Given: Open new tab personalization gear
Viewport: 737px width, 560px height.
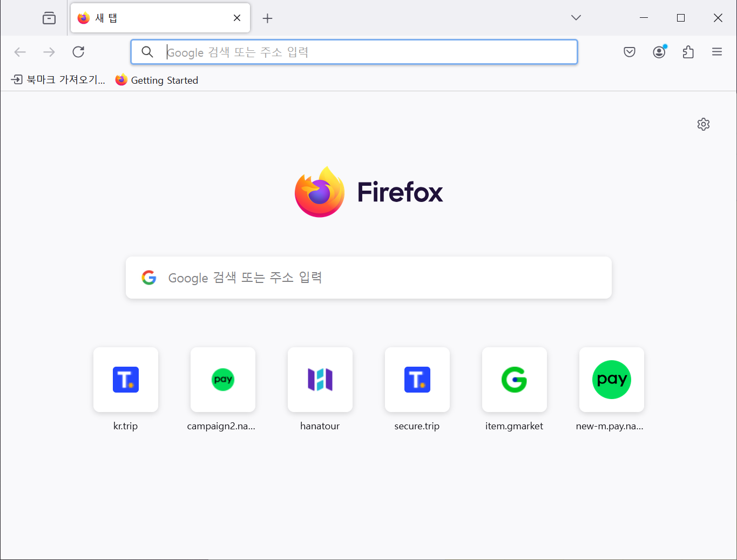Looking at the screenshot, I should pyautogui.click(x=704, y=124).
